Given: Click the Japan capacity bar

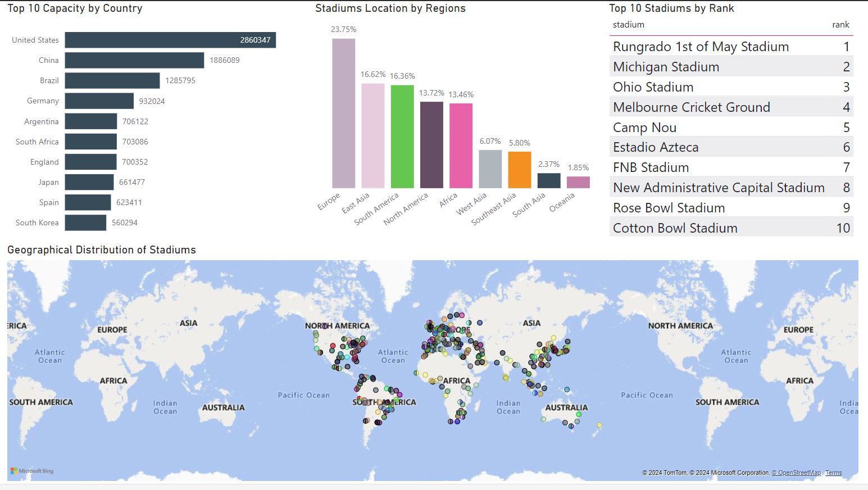Looking at the screenshot, I should click(89, 182).
